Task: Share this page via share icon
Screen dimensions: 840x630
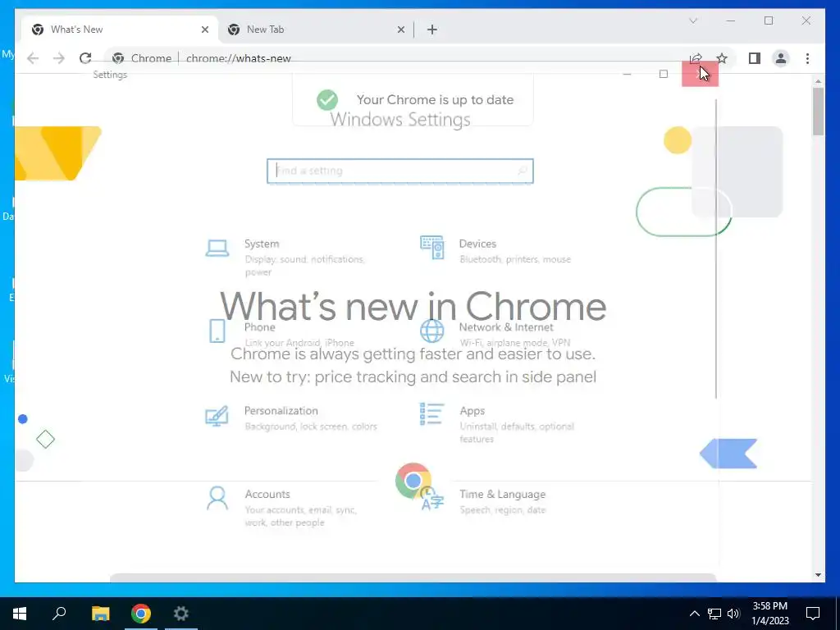Action: coord(696,58)
